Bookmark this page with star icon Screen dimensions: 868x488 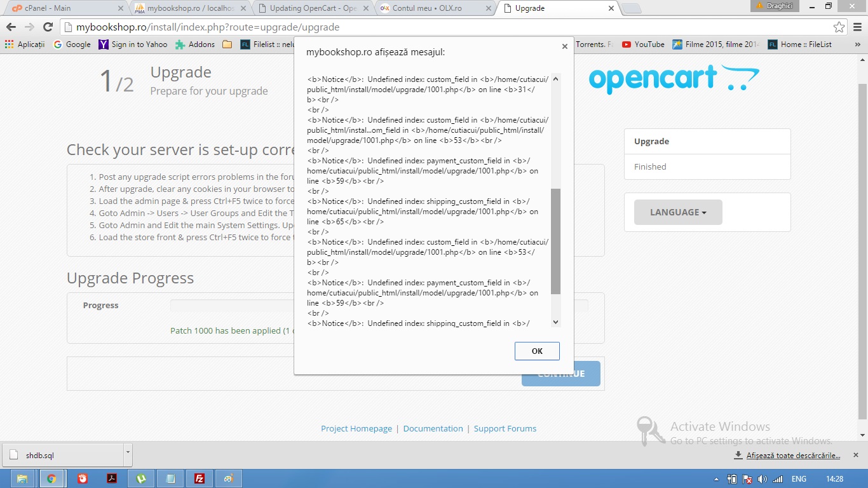click(839, 27)
